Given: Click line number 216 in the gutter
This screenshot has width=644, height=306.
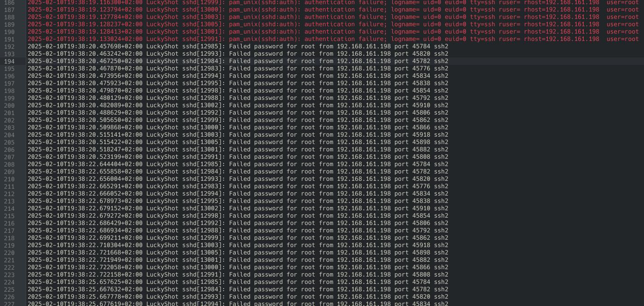Looking at the screenshot, I should pos(9,223).
